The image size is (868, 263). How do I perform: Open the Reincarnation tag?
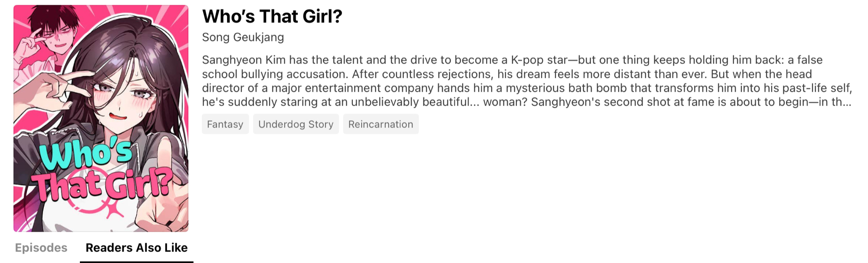click(381, 124)
